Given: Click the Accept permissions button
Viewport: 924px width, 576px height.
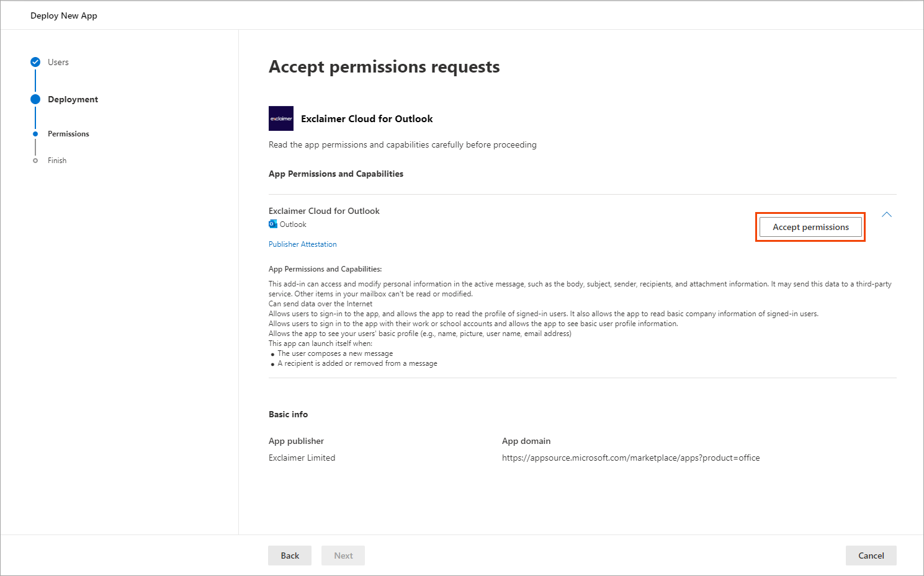Looking at the screenshot, I should point(810,227).
